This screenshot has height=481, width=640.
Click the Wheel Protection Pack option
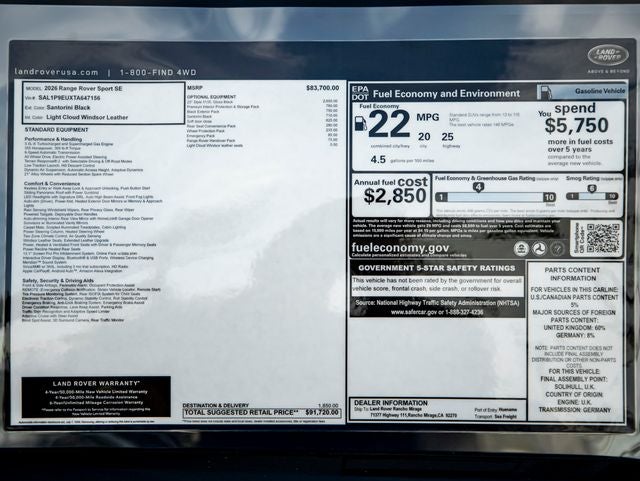point(205,131)
